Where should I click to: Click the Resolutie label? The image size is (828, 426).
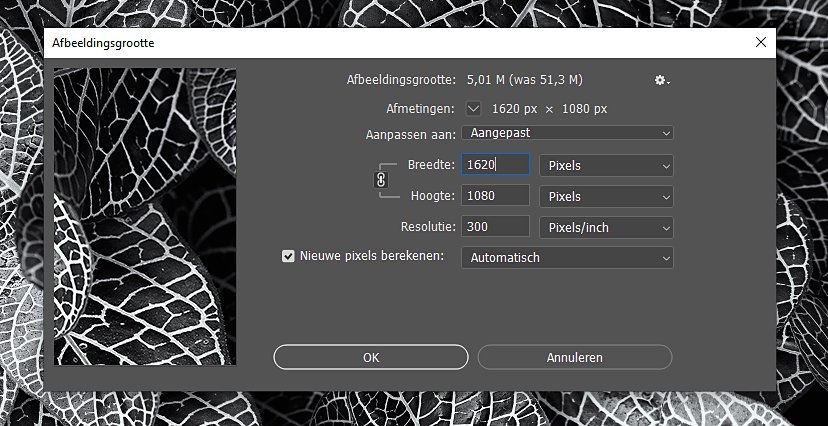point(428,227)
